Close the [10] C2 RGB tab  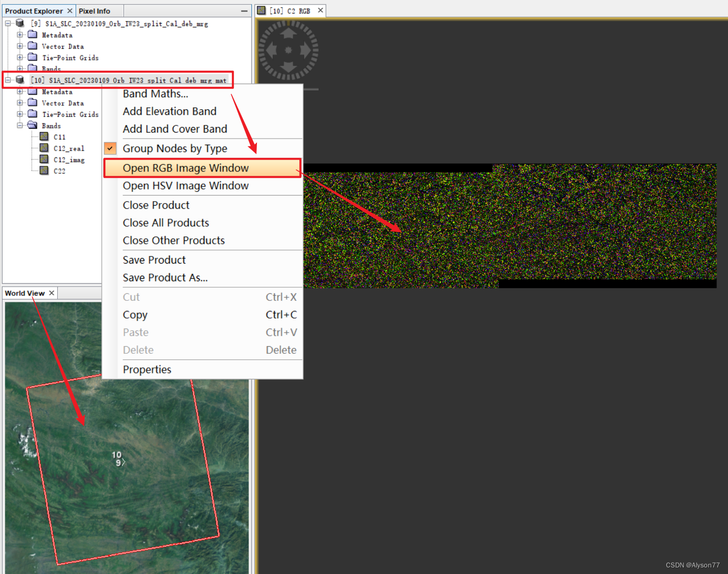[320, 10]
